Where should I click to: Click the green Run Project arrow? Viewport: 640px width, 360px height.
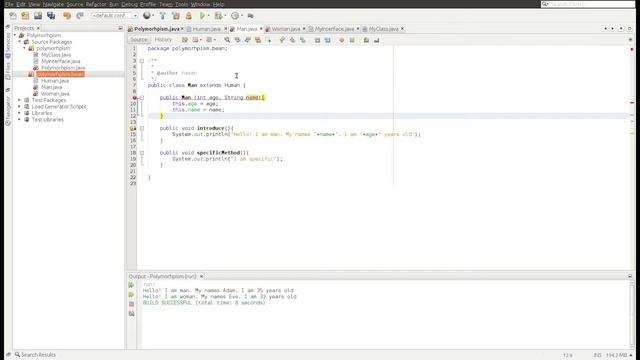point(202,16)
